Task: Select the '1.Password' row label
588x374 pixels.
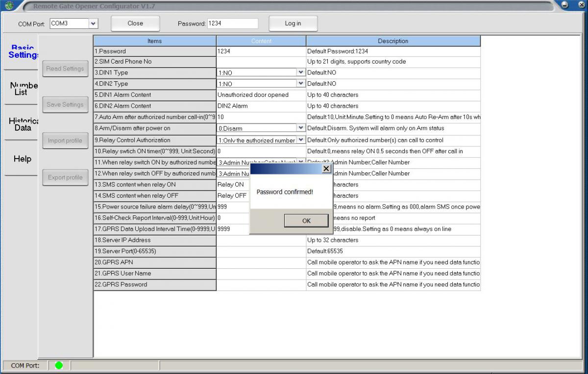Action: (155, 51)
